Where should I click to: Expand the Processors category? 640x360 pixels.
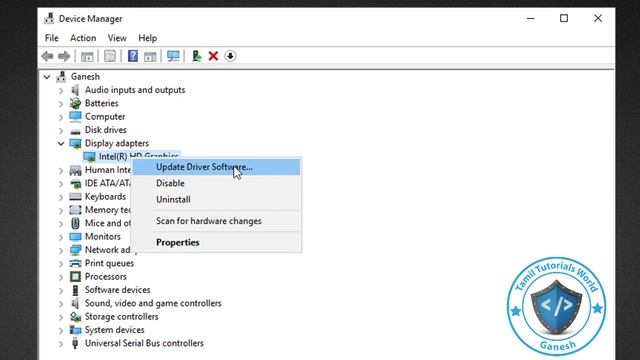pos(61,277)
